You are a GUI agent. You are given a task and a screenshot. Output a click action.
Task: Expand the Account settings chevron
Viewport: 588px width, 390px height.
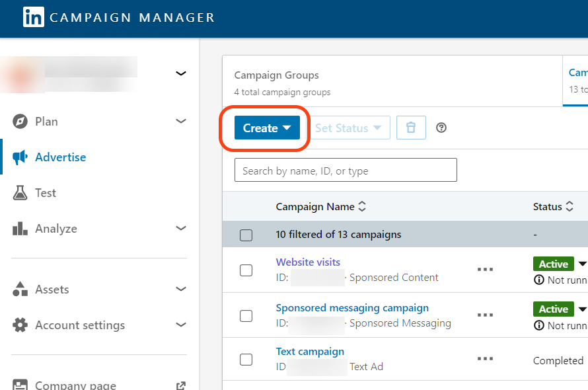point(181,325)
